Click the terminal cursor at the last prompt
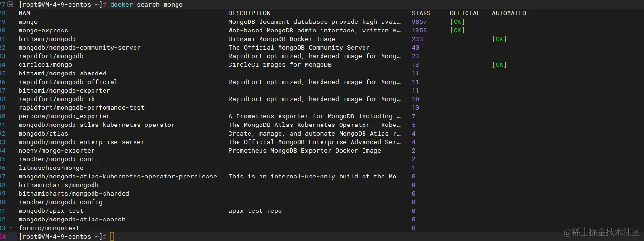The height and width of the screenshot is (241, 644). 112,236
